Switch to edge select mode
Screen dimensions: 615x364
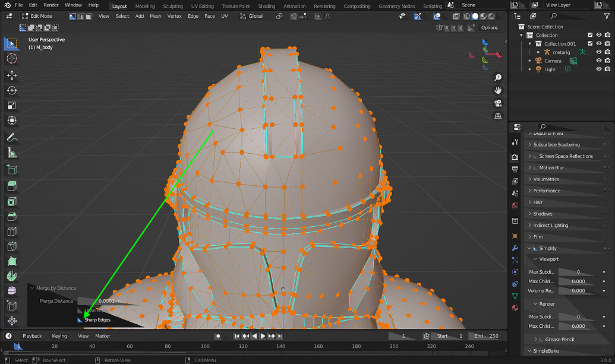coord(81,16)
